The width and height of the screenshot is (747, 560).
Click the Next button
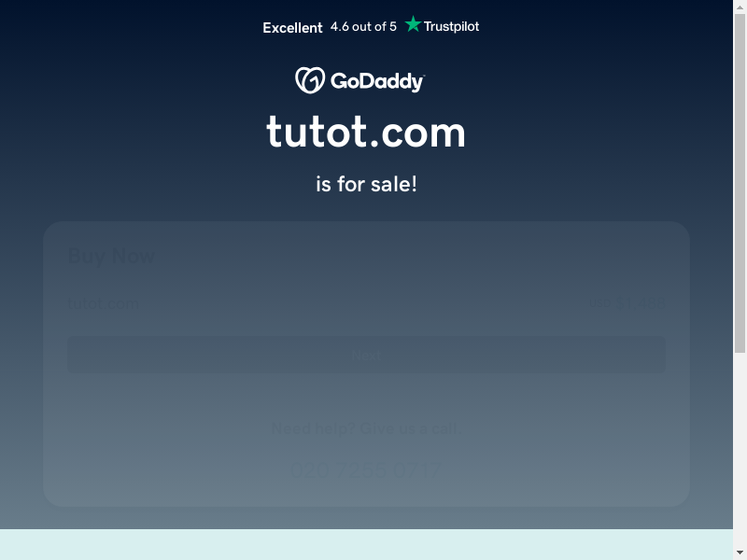point(366,355)
